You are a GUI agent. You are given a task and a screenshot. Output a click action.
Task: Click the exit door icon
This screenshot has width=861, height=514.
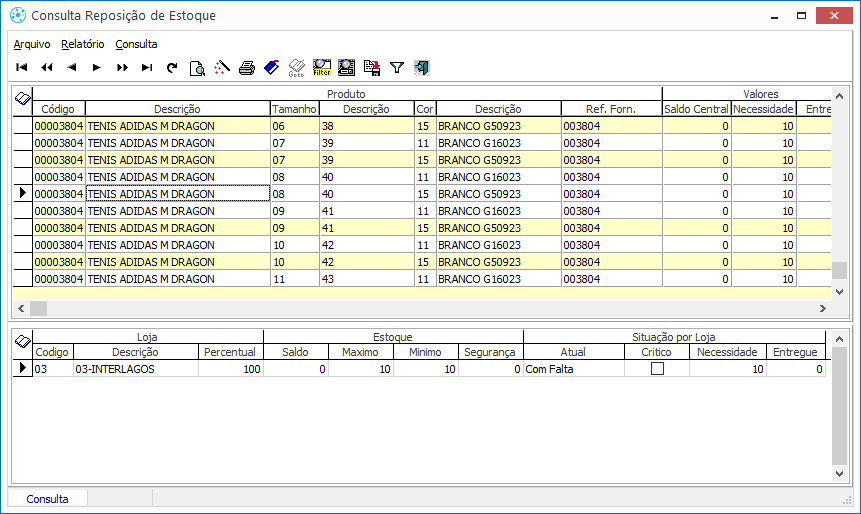pos(422,68)
